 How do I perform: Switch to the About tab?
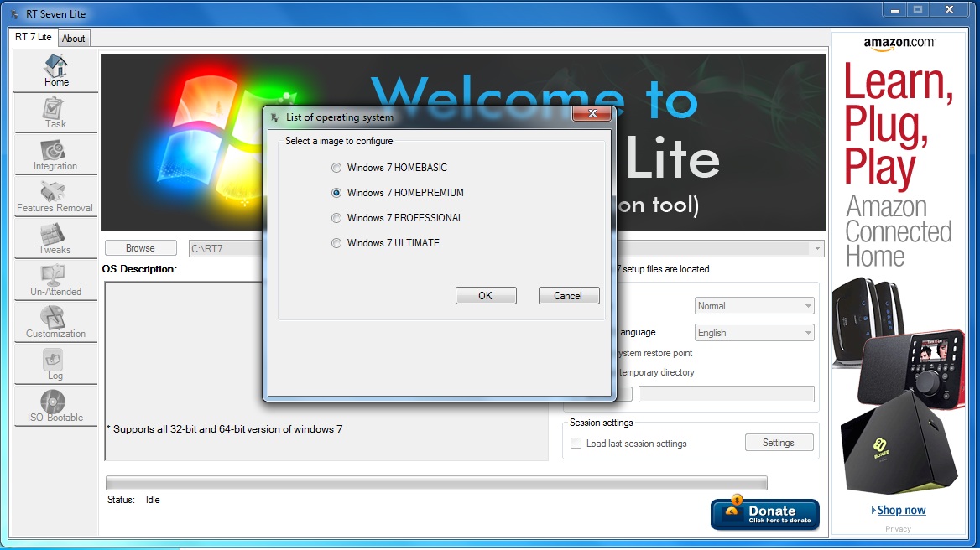pyautogui.click(x=74, y=38)
